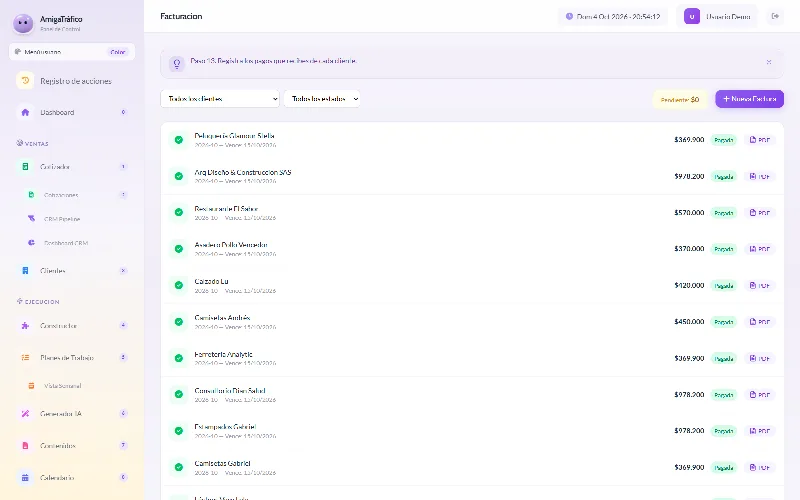Click green check icon for Peluquería Glamour Stella

pos(179,140)
